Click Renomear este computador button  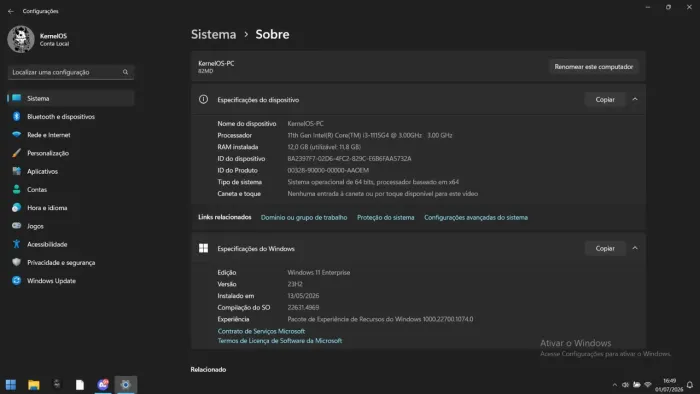click(x=593, y=66)
